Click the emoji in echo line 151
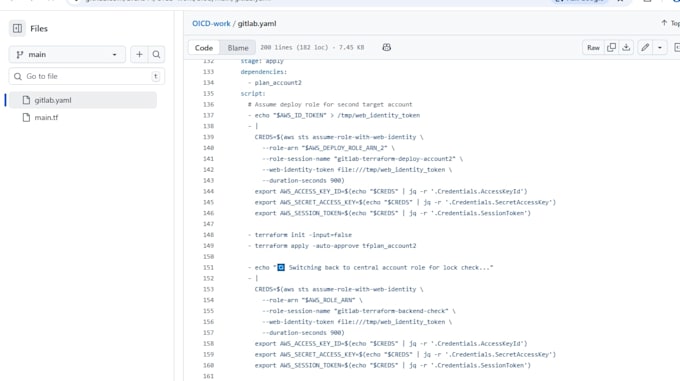680x381 pixels. (281, 267)
